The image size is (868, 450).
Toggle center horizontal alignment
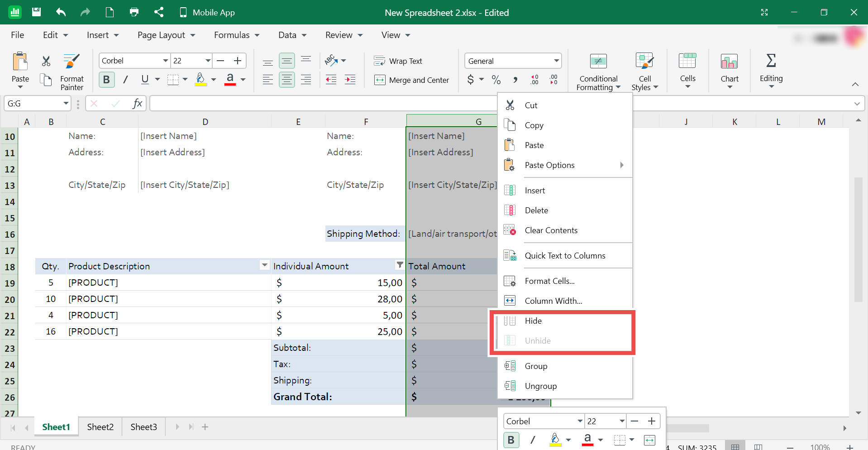[x=287, y=80]
